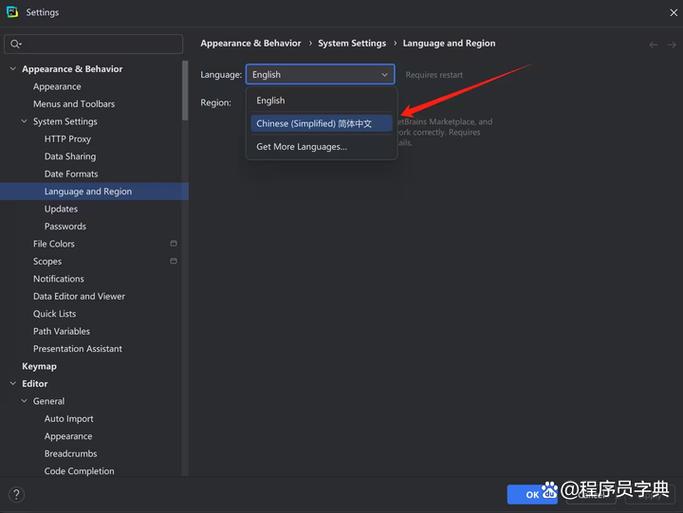Click Language and Region breadcrumb
This screenshot has height=513, width=683.
(449, 43)
